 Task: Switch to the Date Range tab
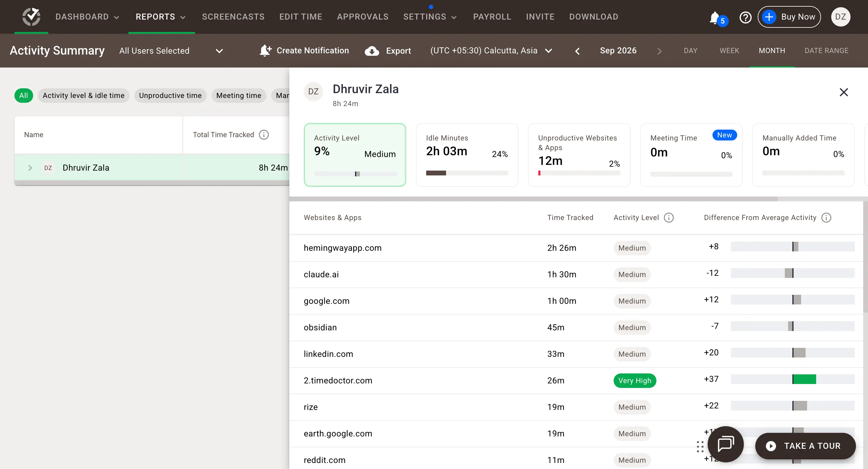(826, 51)
